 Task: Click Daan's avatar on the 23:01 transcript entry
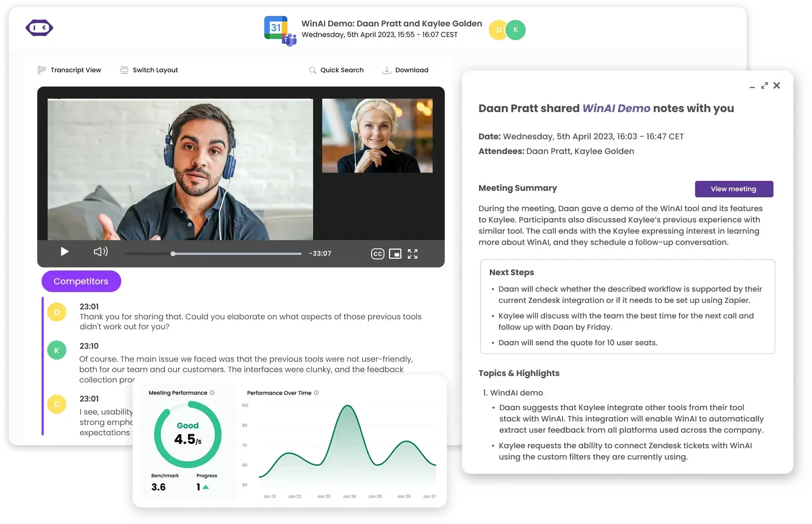[x=57, y=312]
